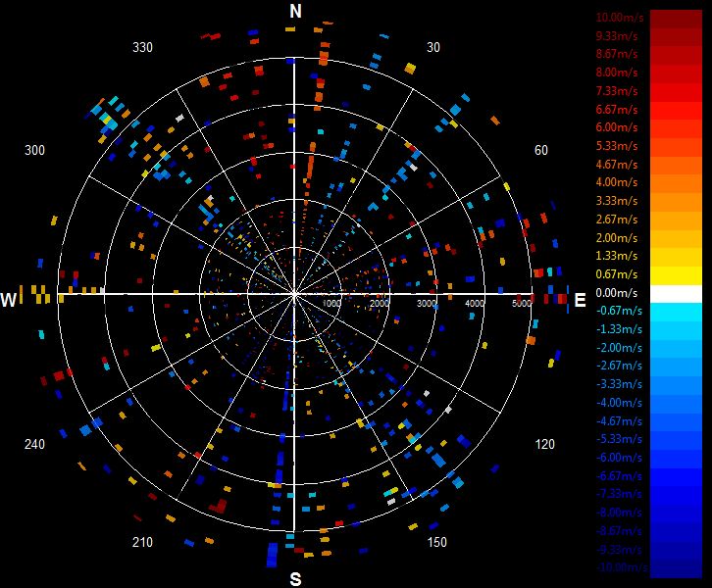The width and height of the screenshot is (712, 588).
Task: Click the -2.67m/s scale label
Action: pyautogui.click(x=619, y=366)
